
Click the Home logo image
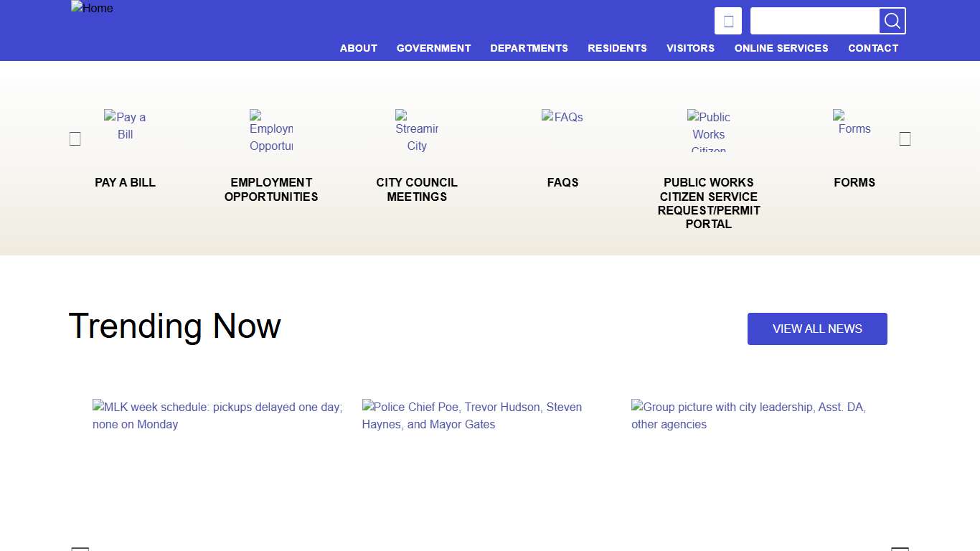[92, 9]
